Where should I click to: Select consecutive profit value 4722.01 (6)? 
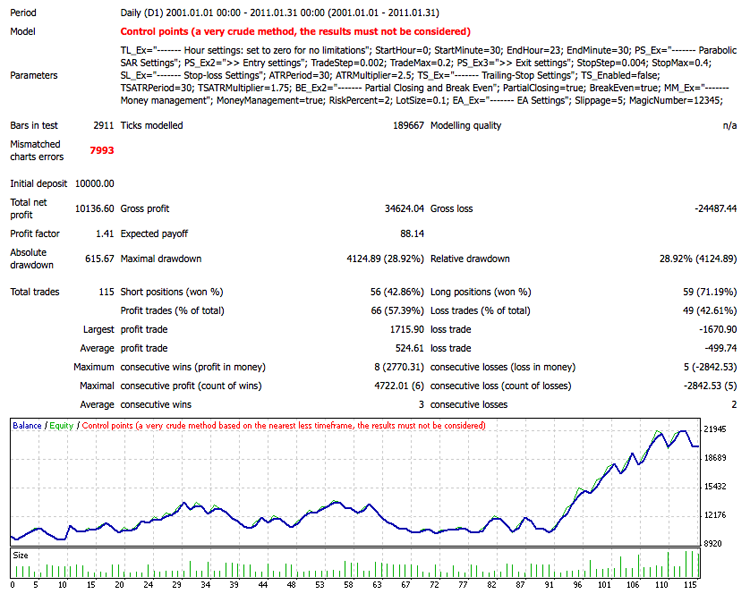399,386
